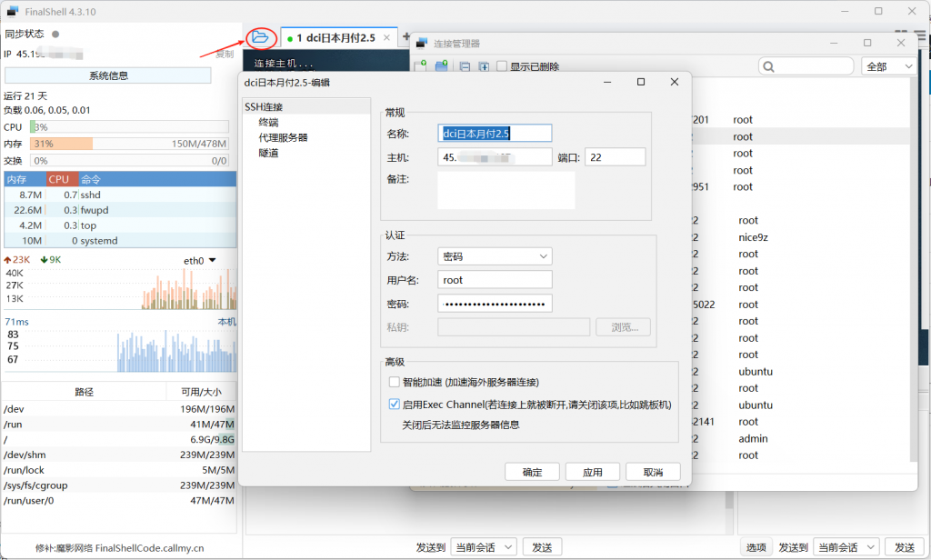Select 代理服务器 in the settings tree
This screenshot has width=931, height=560.
(x=283, y=137)
